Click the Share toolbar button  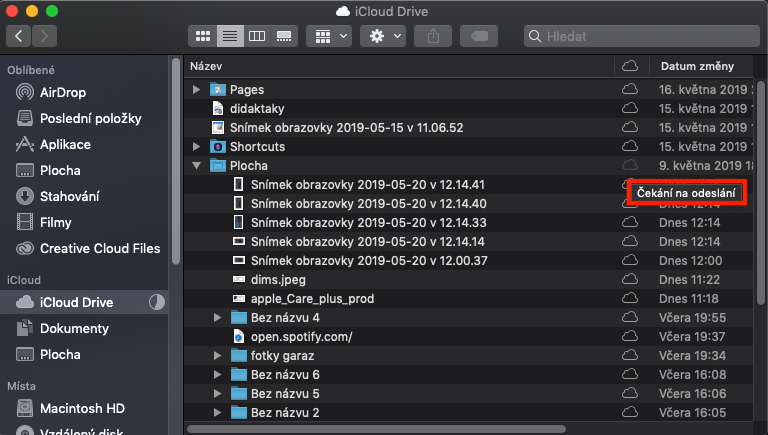click(433, 36)
